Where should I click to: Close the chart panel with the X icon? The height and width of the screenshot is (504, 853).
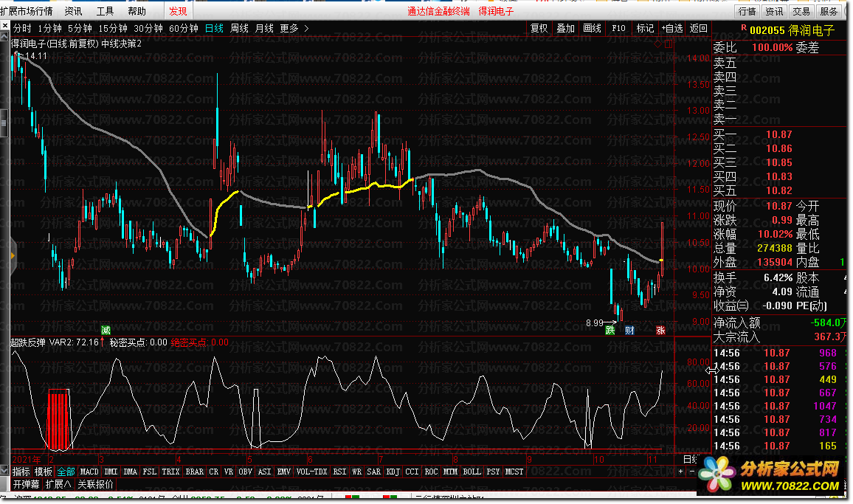(x=4, y=26)
